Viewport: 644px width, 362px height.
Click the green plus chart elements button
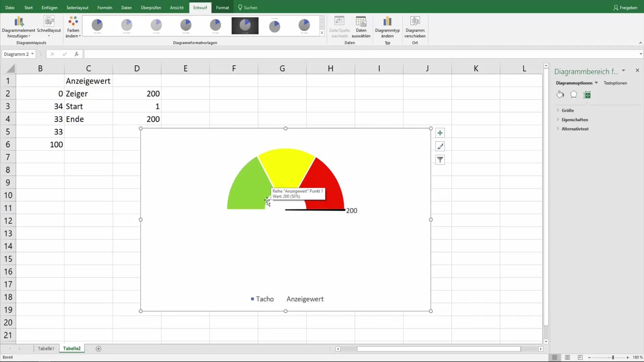(x=440, y=133)
